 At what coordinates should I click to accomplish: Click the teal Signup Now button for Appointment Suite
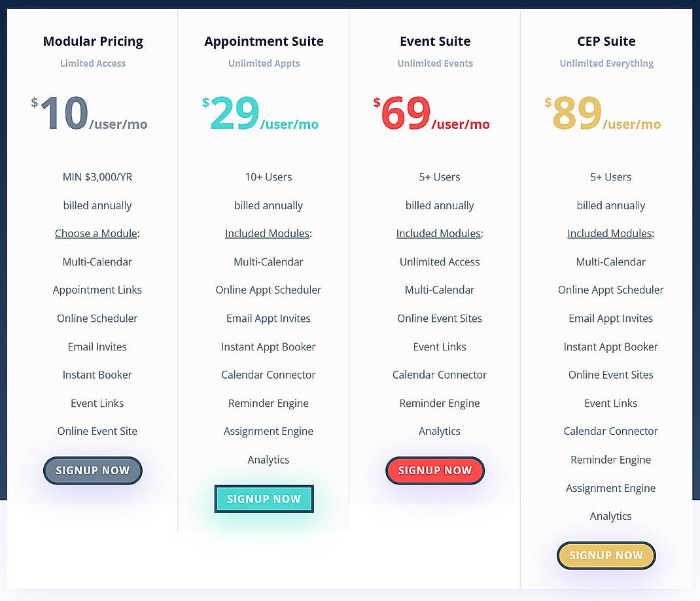point(264,499)
